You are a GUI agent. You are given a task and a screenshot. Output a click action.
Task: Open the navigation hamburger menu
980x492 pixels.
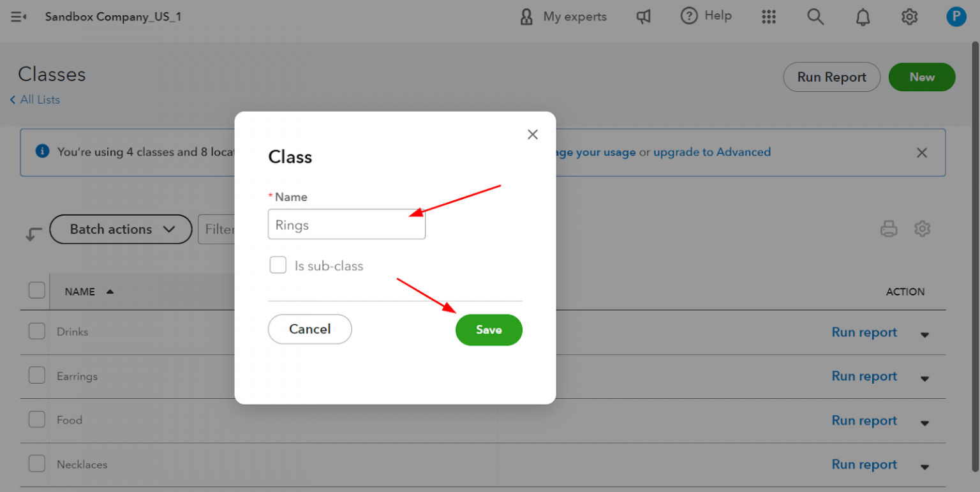[x=18, y=17]
